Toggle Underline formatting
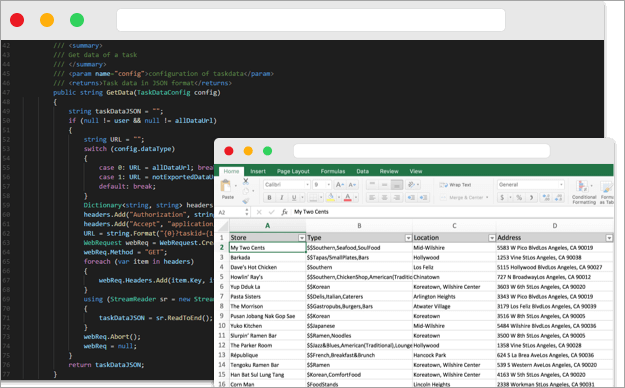The height and width of the screenshot is (388, 625). pyautogui.click(x=294, y=197)
